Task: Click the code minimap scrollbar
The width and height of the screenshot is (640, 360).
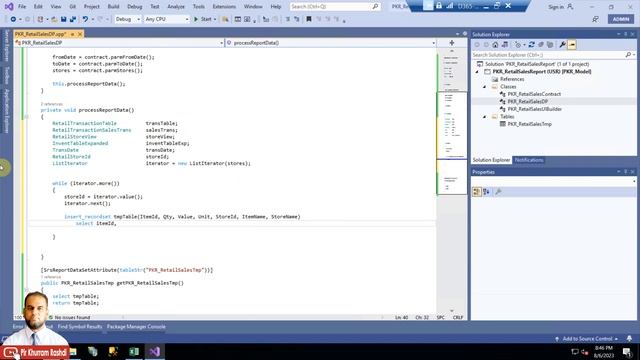Action: pos(452,180)
